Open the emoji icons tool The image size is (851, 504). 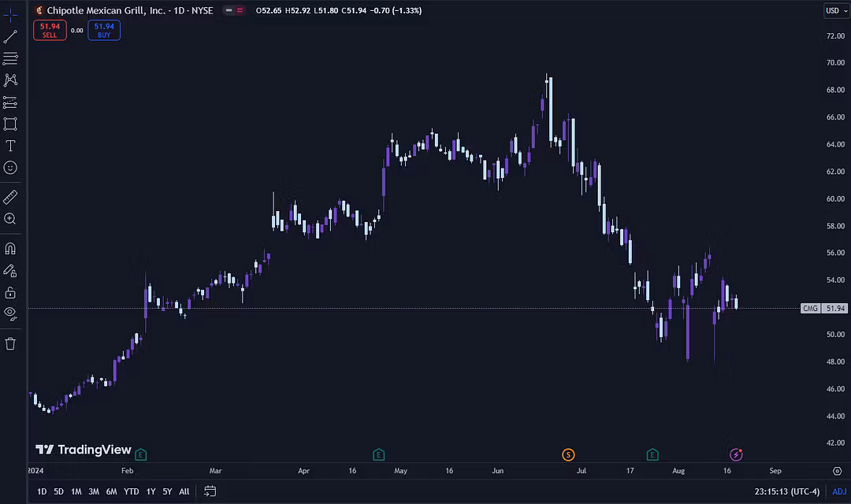click(x=10, y=168)
